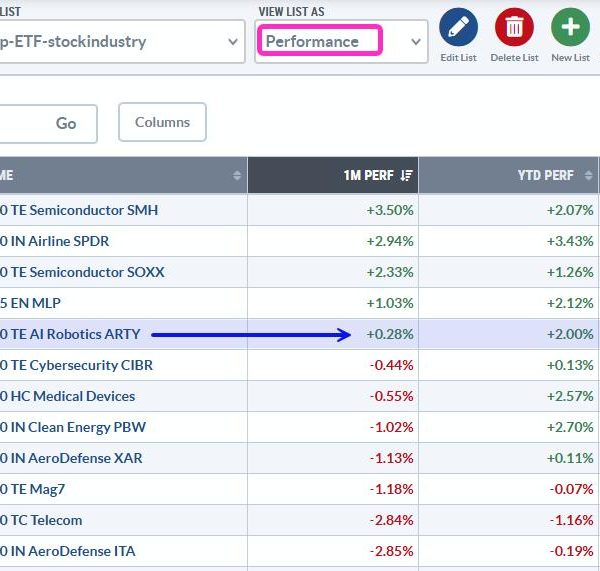This screenshot has height=571, width=600.
Task: Sort by the name column header arrows
Action: [237, 175]
